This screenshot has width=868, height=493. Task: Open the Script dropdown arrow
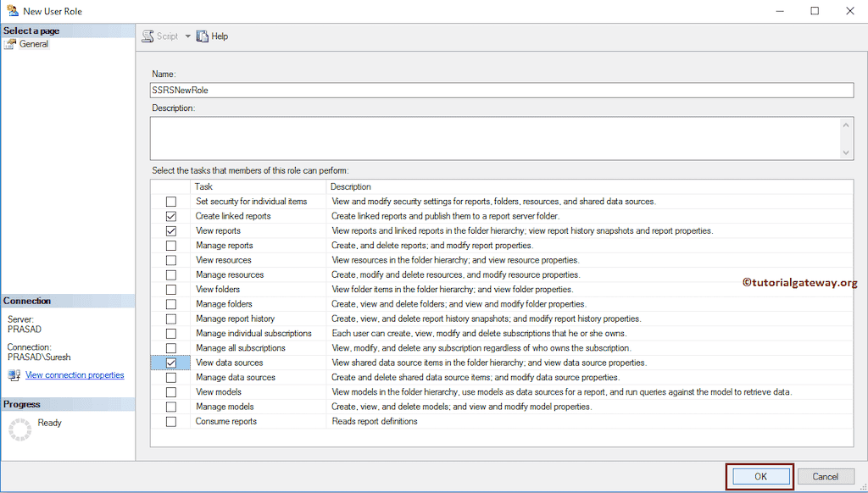pos(188,36)
